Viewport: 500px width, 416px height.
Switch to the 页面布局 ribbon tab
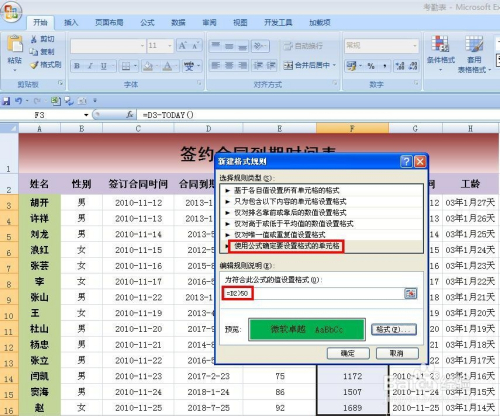click(x=109, y=23)
